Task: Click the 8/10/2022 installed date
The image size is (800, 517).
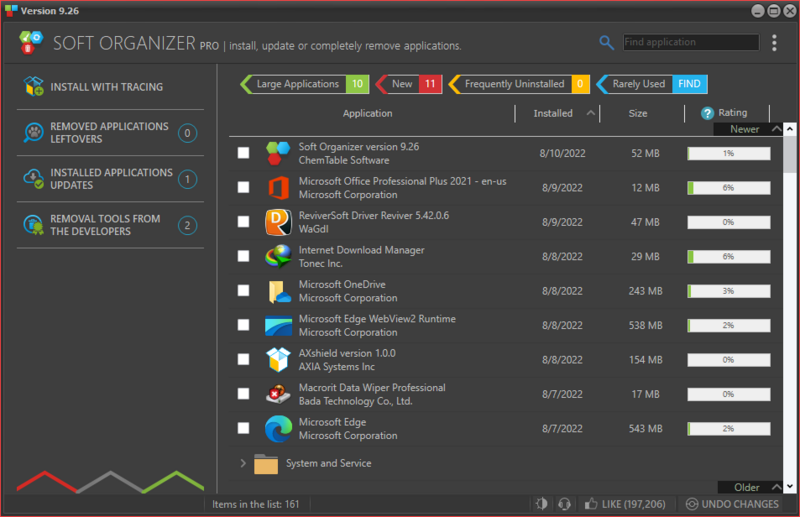Action: click(562, 153)
